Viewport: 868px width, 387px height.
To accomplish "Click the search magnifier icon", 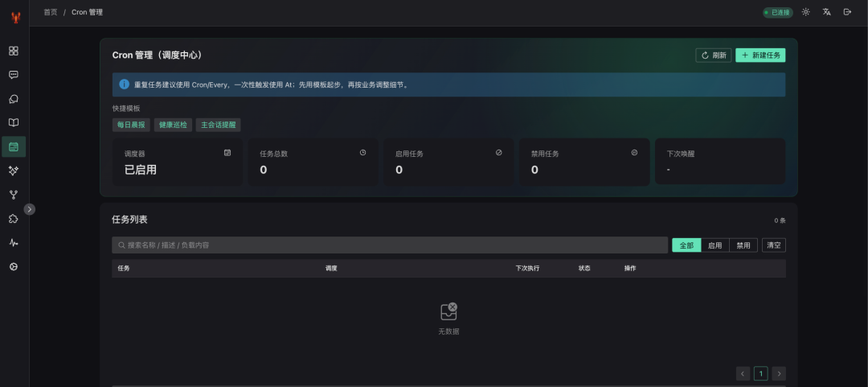I will pyautogui.click(x=121, y=245).
